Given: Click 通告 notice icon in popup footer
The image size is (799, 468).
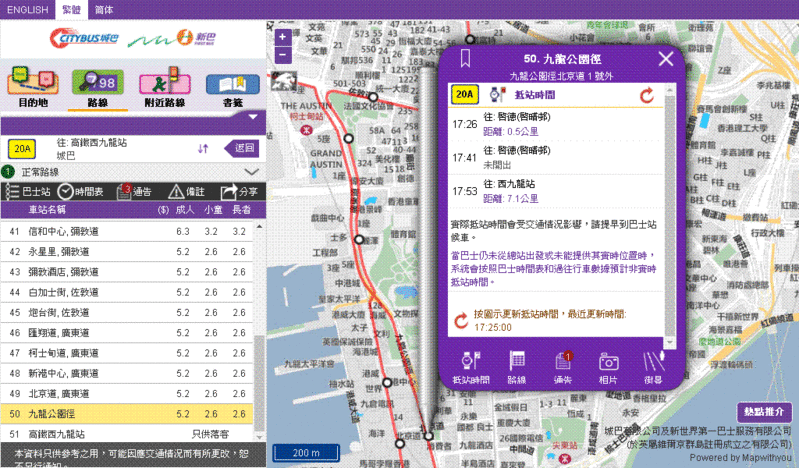Looking at the screenshot, I should tap(563, 365).
